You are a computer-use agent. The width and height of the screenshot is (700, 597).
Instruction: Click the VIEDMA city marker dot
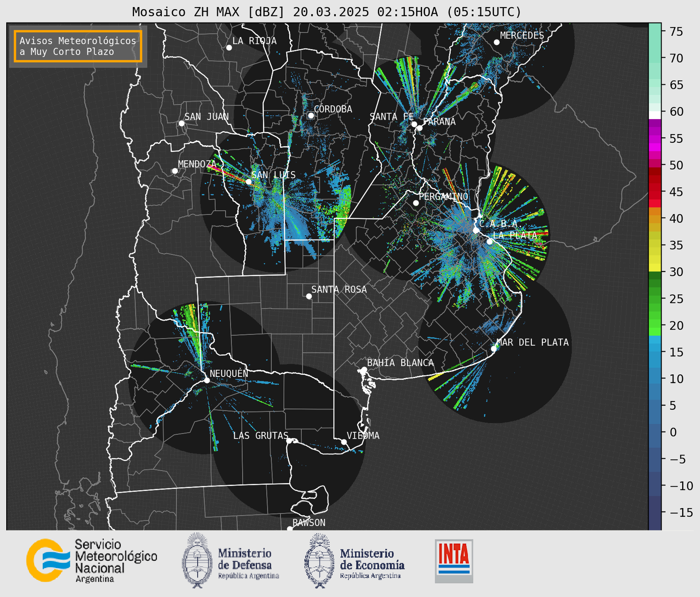pos(344,442)
